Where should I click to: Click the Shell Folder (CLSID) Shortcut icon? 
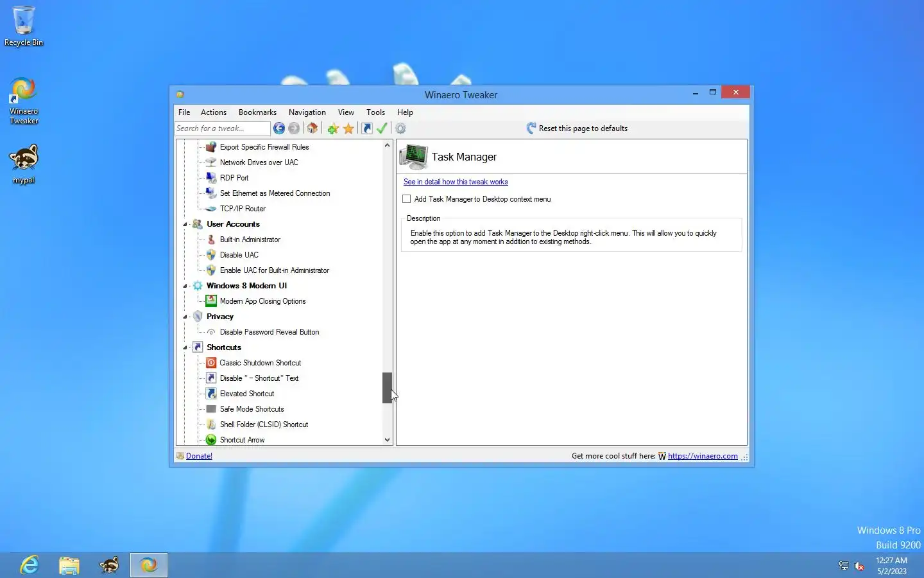(x=210, y=425)
